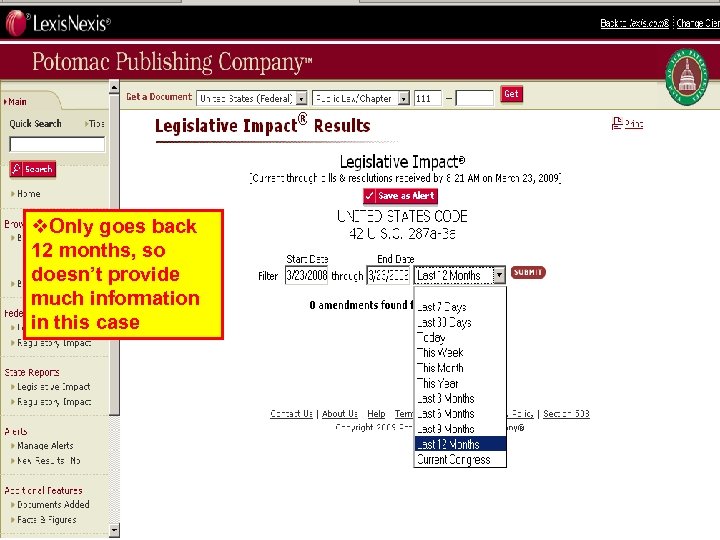This screenshot has width=720, height=540.
Task: Select Last 6 Months option
Action: click(460, 413)
